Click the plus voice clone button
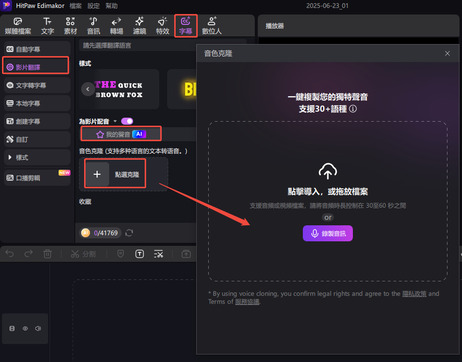The height and width of the screenshot is (362, 462). (x=97, y=174)
